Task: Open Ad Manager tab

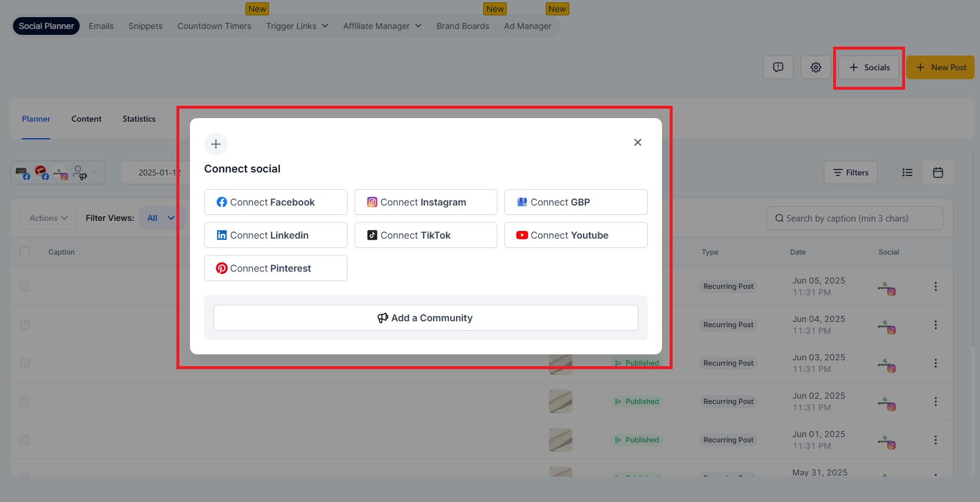Action: coord(527,26)
